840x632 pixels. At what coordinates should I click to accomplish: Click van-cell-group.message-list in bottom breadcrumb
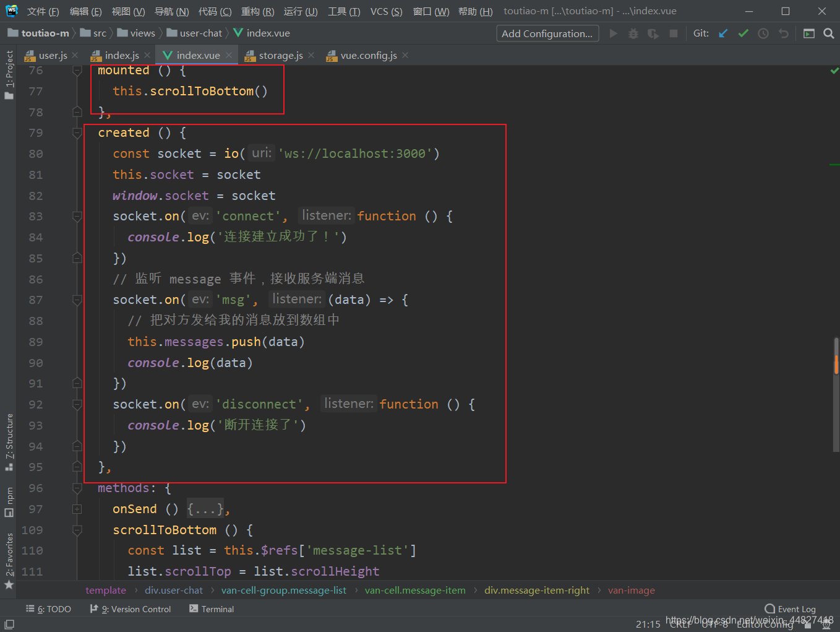click(284, 591)
